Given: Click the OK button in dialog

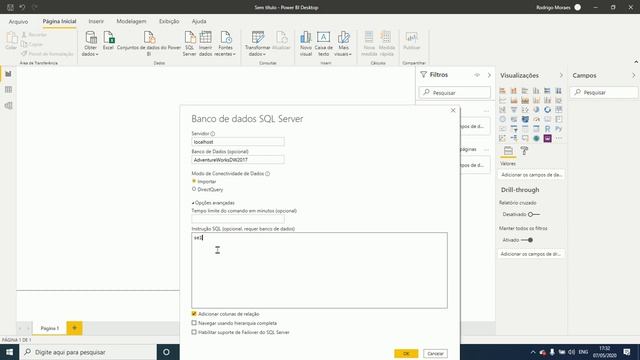Looking at the screenshot, I should click(x=406, y=353).
